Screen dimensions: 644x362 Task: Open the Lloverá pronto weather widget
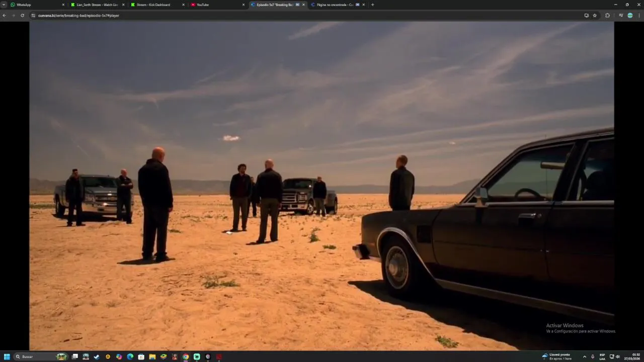coord(557,356)
